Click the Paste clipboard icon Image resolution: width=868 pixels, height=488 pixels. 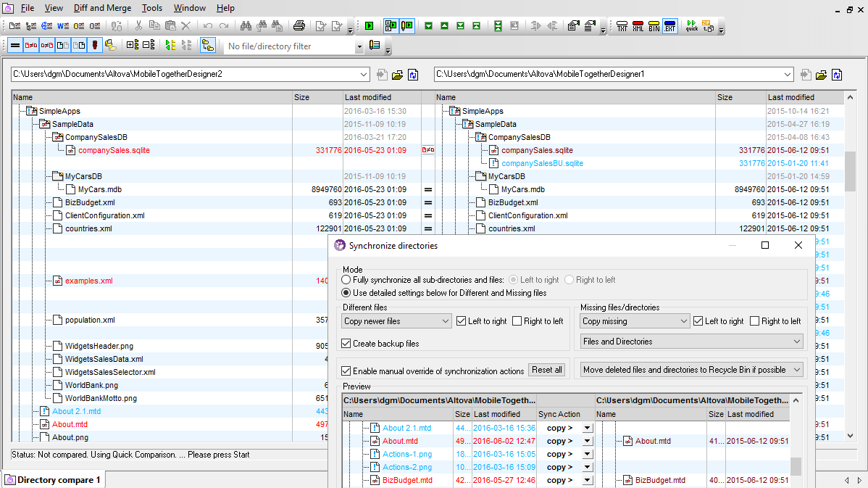tap(170, 25)
